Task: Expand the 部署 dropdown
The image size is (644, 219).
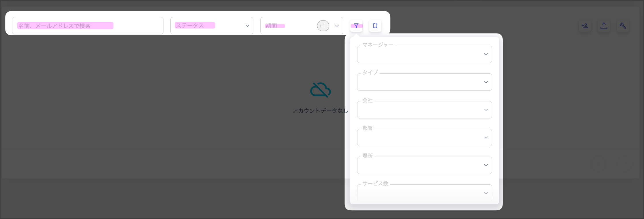Action: [425, 137]
